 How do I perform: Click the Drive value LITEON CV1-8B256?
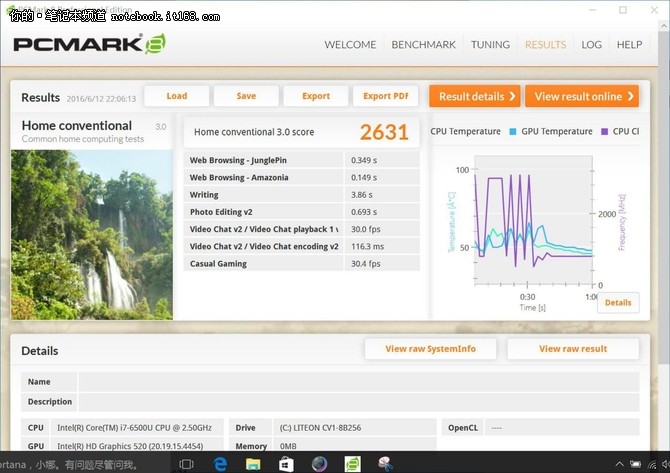click(x=320, y=428)
